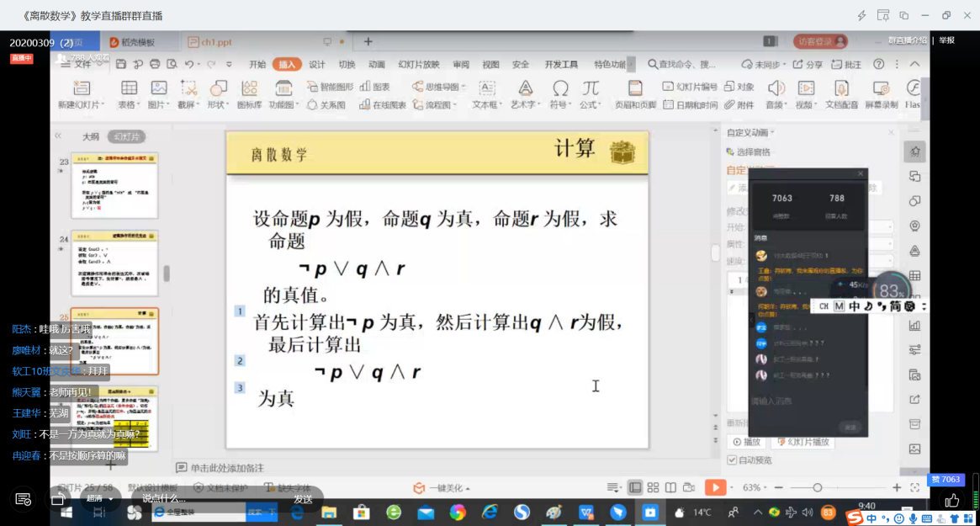
Task: Insert an equation with 公式 icon
Action: (x=591, y=88)
